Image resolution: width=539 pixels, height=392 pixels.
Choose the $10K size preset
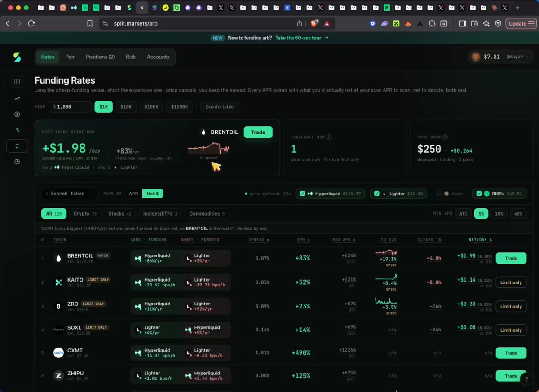(x=126, y=107)
